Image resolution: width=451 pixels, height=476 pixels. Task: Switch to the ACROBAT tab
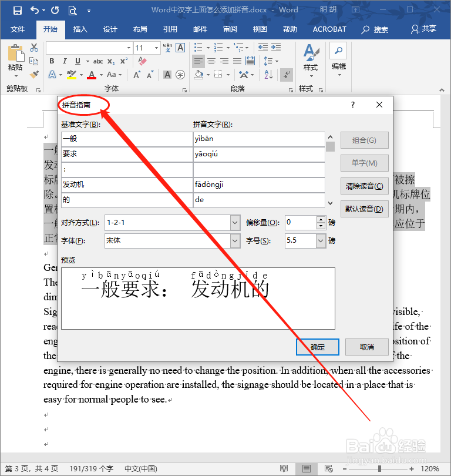(329, 29)
